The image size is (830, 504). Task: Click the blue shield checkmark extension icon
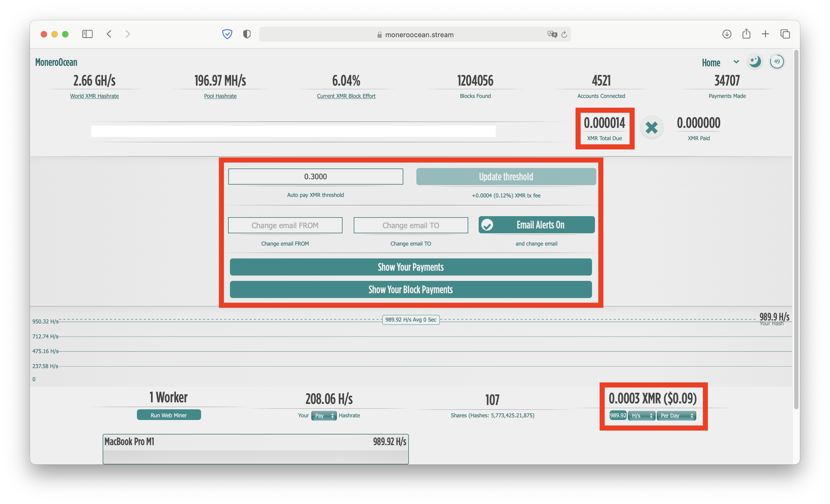pos(227,34)
